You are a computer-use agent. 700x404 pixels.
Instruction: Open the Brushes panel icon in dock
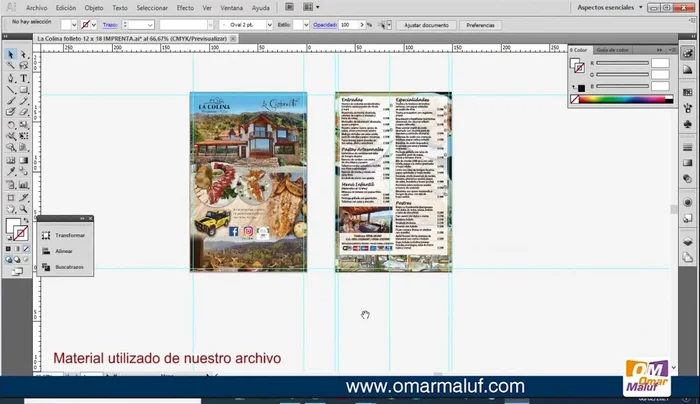coord(688,108)
